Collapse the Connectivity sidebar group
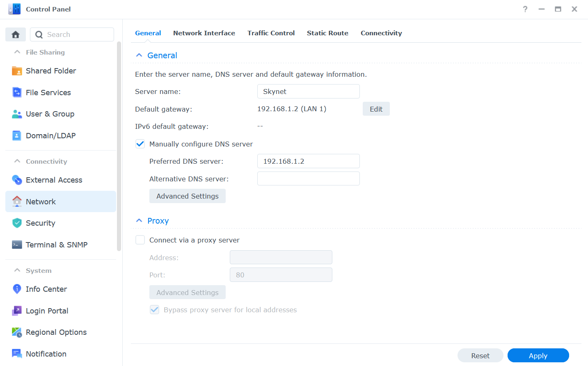 [x=17, y=161]
